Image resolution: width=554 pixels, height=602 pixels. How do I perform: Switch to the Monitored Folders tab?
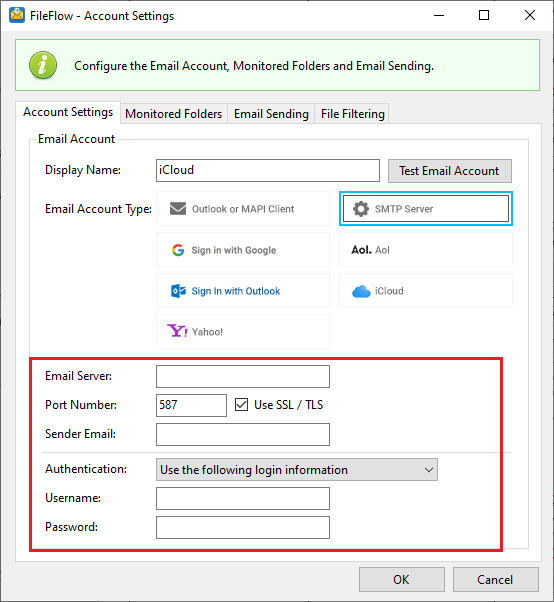click(x=174, y=114)
